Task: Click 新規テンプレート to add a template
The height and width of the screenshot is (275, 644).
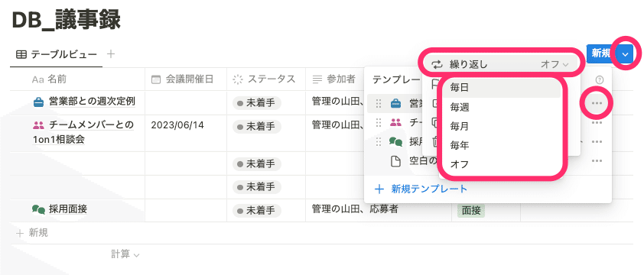Action: click(x=421, y=189)
